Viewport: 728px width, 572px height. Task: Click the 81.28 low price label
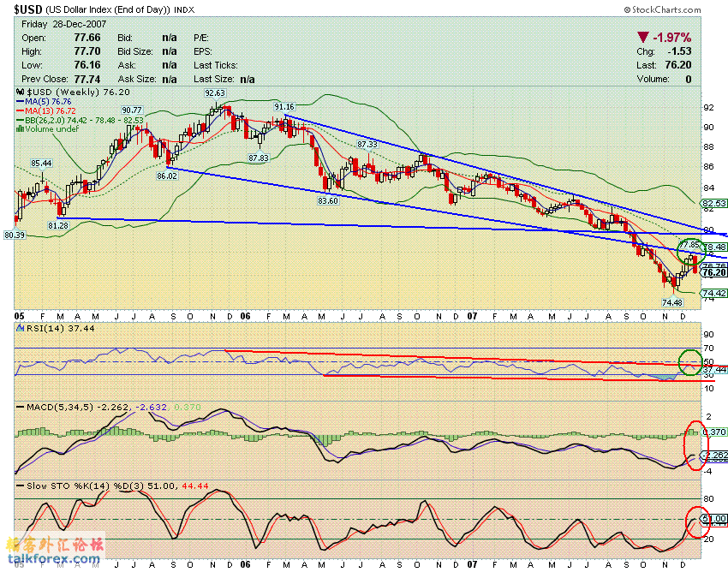pyautogui.click(x=58, y=225)
